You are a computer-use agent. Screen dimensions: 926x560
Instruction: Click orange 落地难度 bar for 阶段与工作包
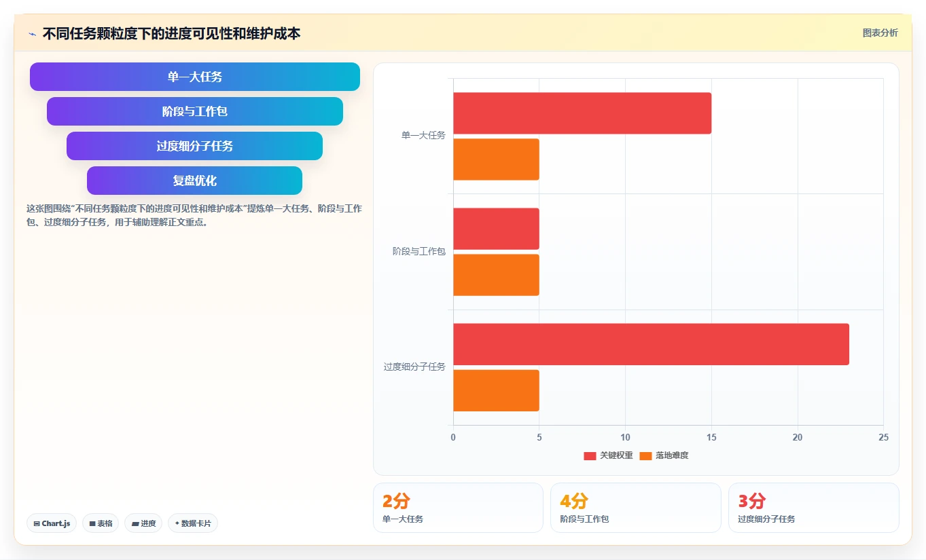coord(496,275)
